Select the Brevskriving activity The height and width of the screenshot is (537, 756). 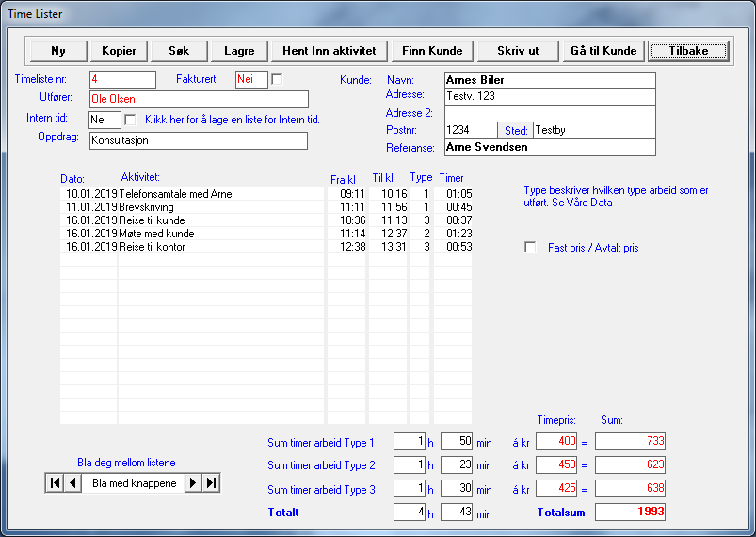(x=221, y=207)
